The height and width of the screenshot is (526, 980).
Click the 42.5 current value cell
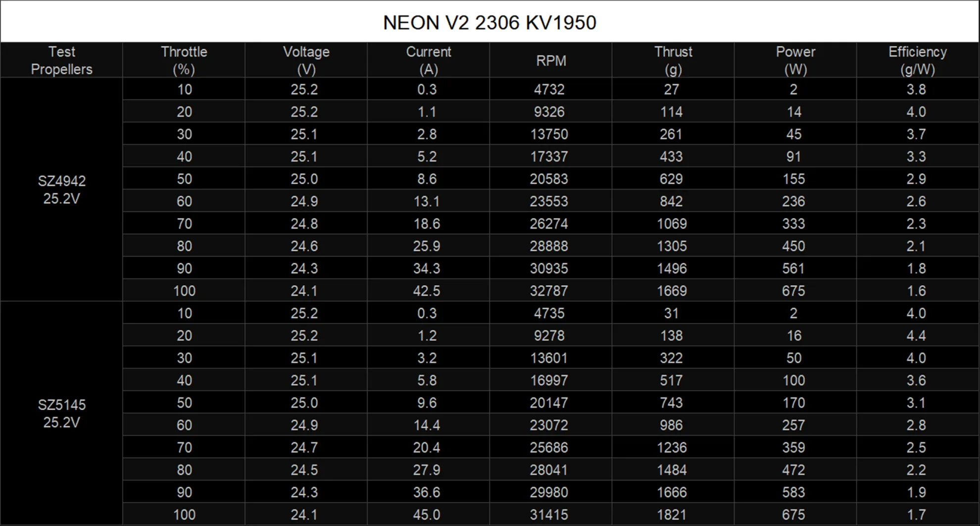[429, 291]
